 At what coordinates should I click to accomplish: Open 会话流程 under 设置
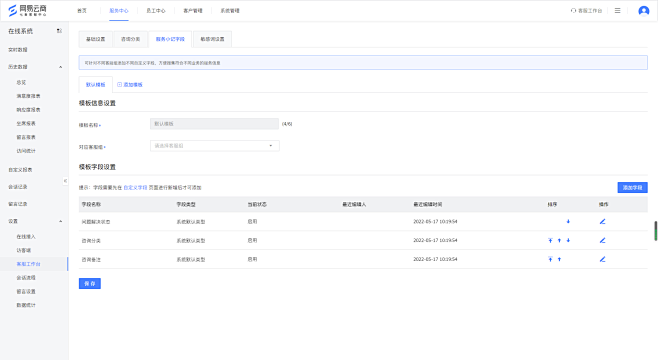[x=26, y=278]
